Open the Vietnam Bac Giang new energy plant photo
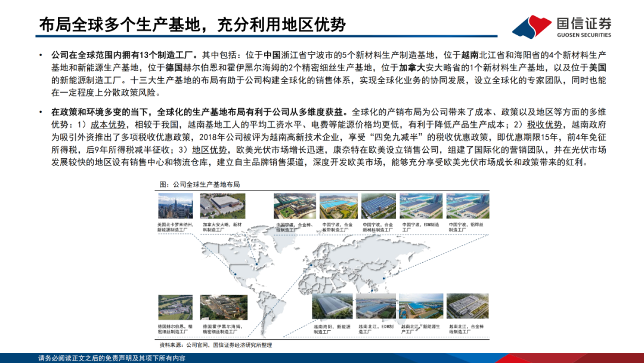644x363 pixels. 421,306
